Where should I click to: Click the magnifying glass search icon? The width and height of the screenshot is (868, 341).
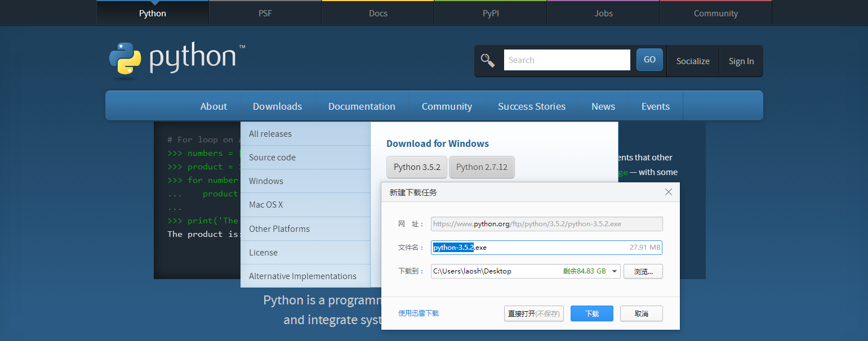(x=487, y=60)
